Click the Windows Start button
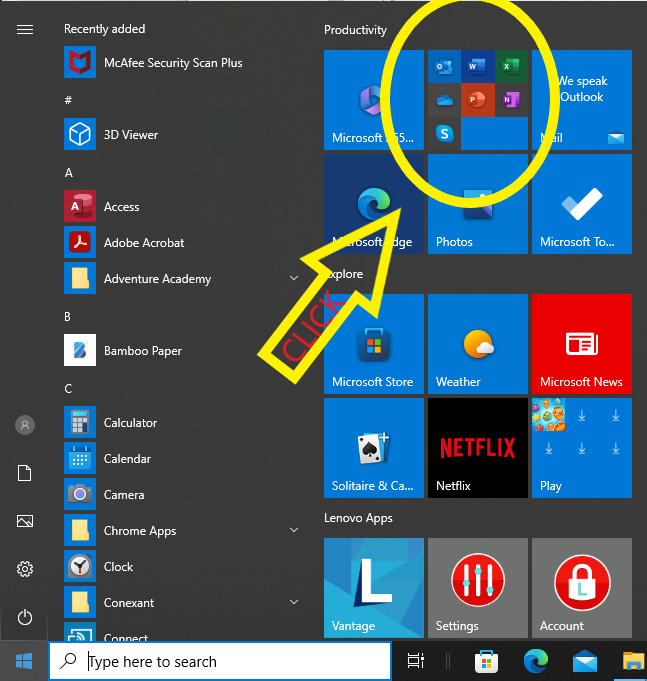 point(24,661)
